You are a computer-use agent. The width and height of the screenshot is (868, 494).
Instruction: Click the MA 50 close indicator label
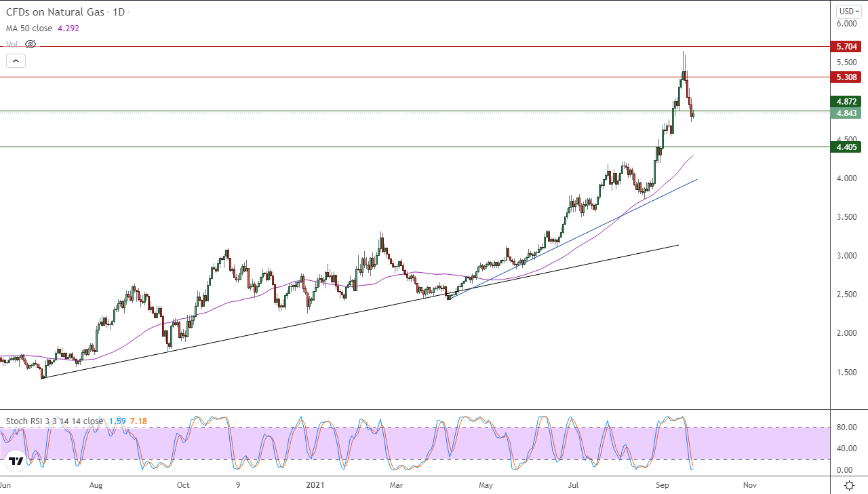[x=29, y=28]
